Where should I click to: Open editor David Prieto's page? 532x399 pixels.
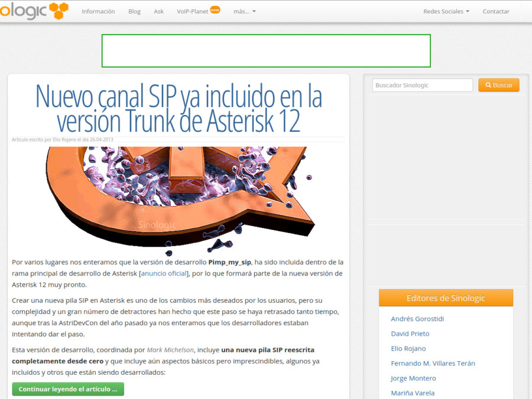click(410, 333)
